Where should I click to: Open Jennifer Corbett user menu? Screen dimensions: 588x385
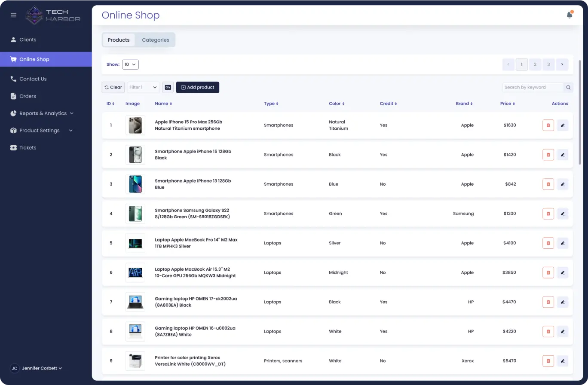click(37, 368)
